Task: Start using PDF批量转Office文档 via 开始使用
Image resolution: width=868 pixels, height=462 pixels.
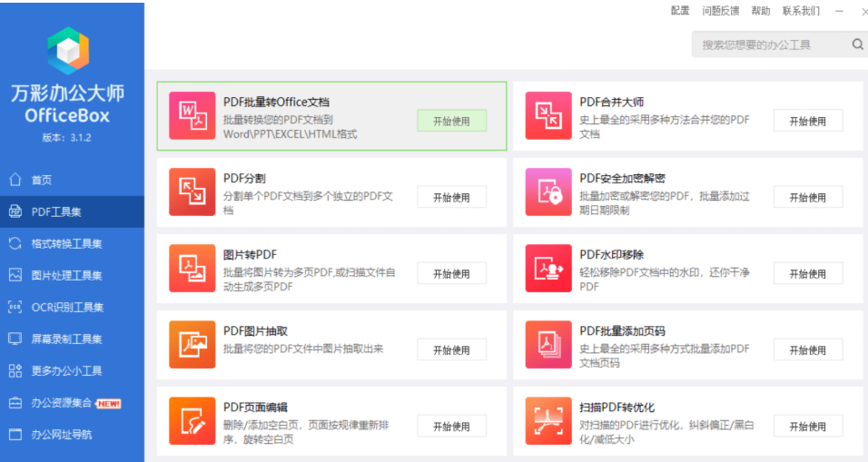Action: click(x=452, y=121)
